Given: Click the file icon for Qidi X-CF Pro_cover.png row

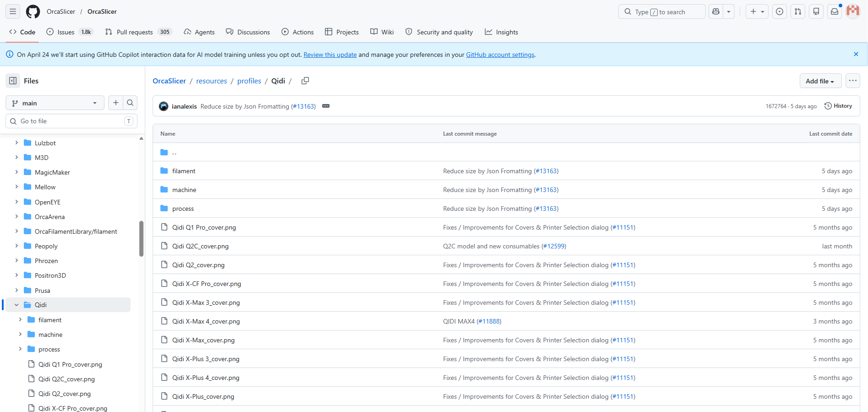Looking at the screenshot, I should (x=164, y=284).
